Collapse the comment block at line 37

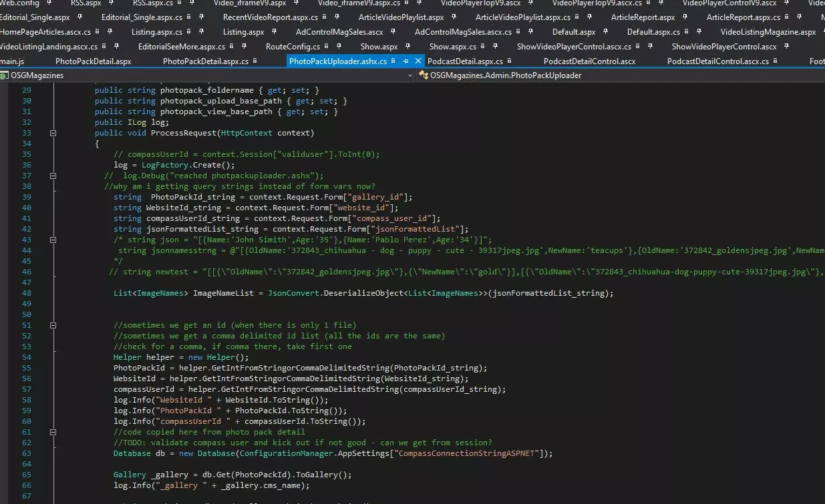coord(53,176)
